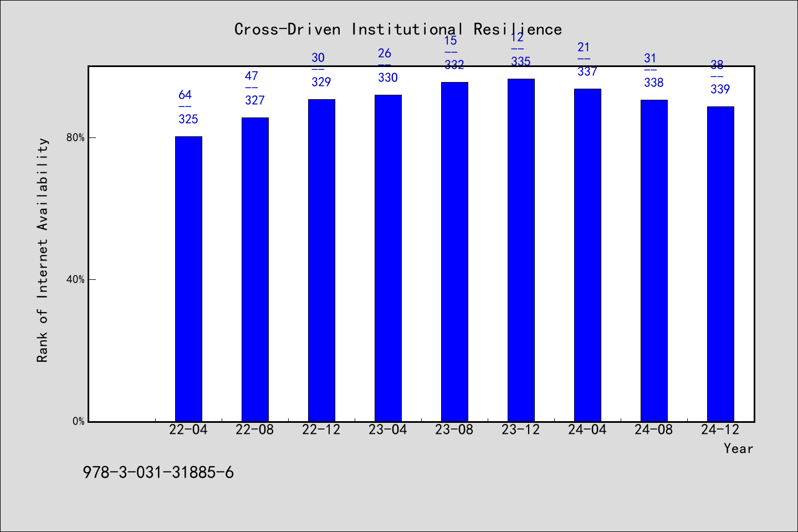
Task: Click the data label value 339
Action: 720,89
